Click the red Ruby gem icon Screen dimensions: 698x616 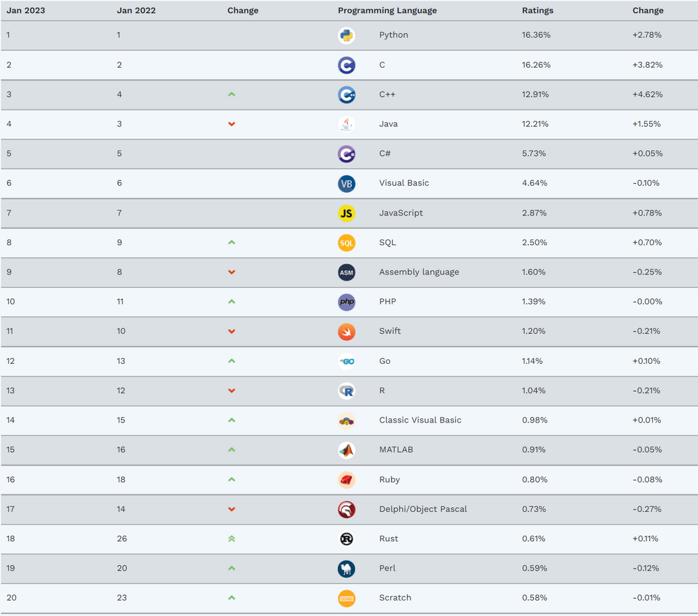tap(346, 480)
